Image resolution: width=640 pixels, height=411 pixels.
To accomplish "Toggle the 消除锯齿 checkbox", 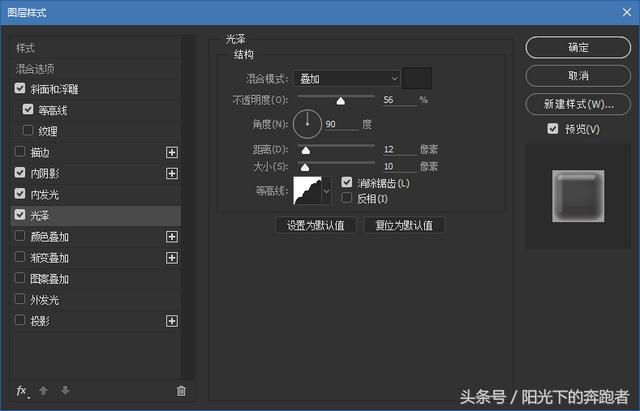I will coord(347,182).
